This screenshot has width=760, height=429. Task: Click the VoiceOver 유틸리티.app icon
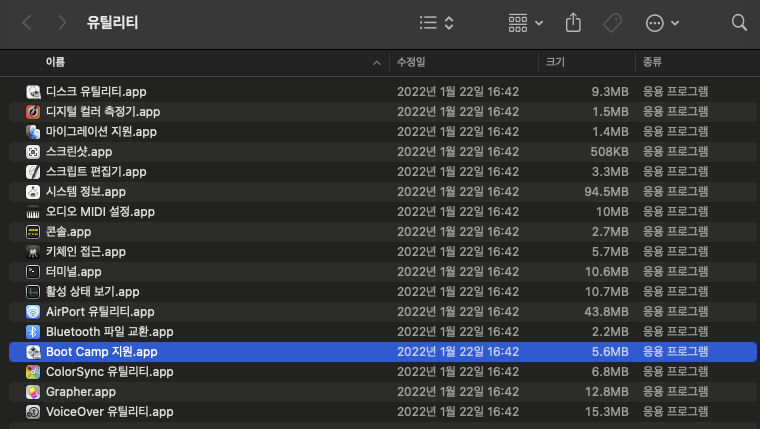coord(33,412)
